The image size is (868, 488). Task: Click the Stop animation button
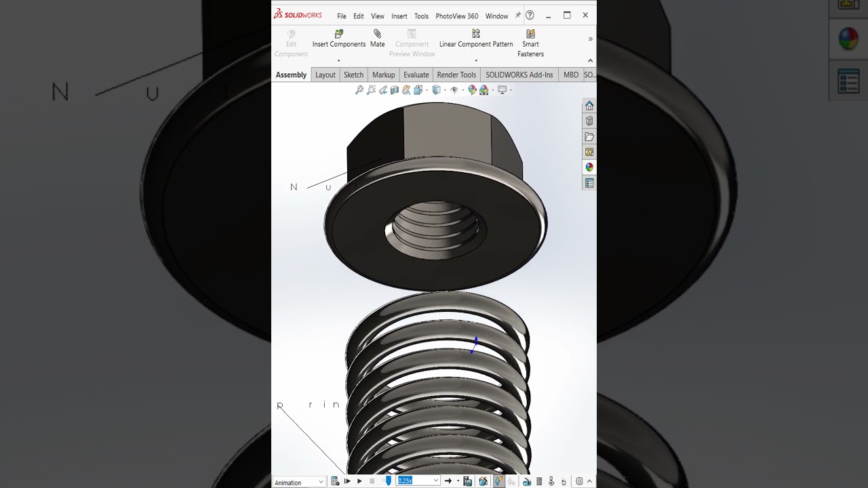[x=372, y=481]
